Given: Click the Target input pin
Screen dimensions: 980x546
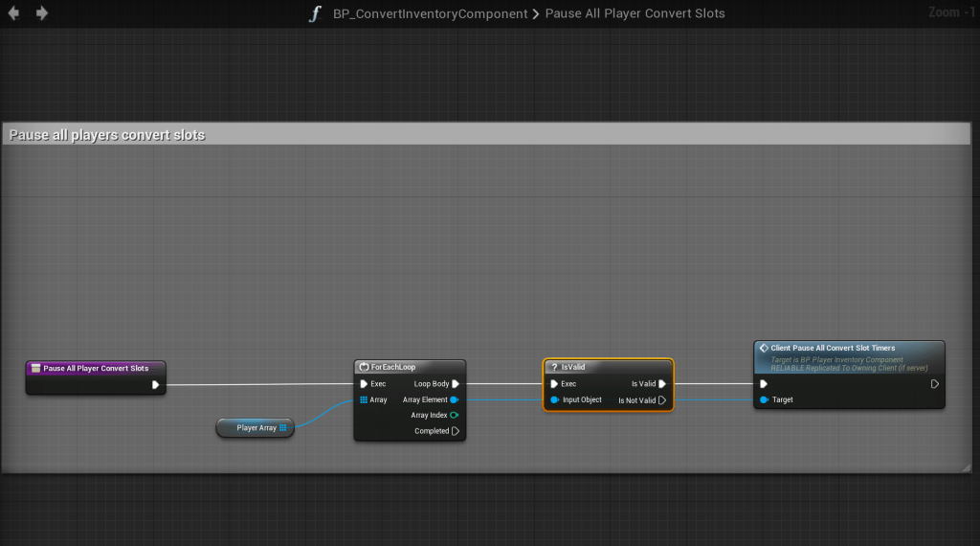Looking at the screenshot, I should coord(765,399).
